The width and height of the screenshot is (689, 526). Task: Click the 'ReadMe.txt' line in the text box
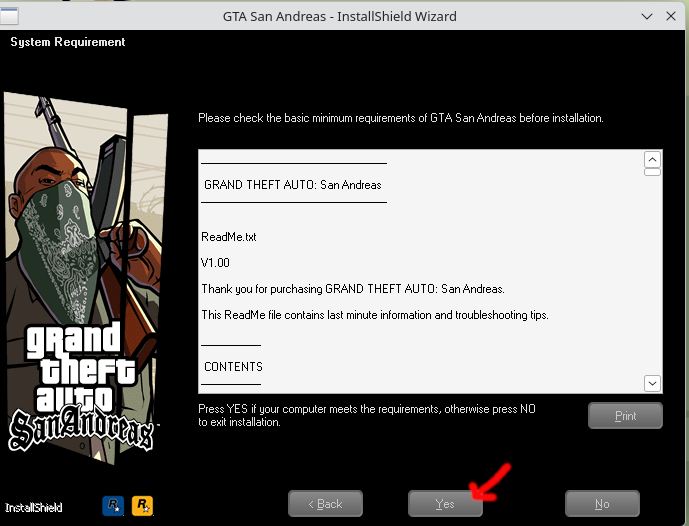[x=229, y=237]
